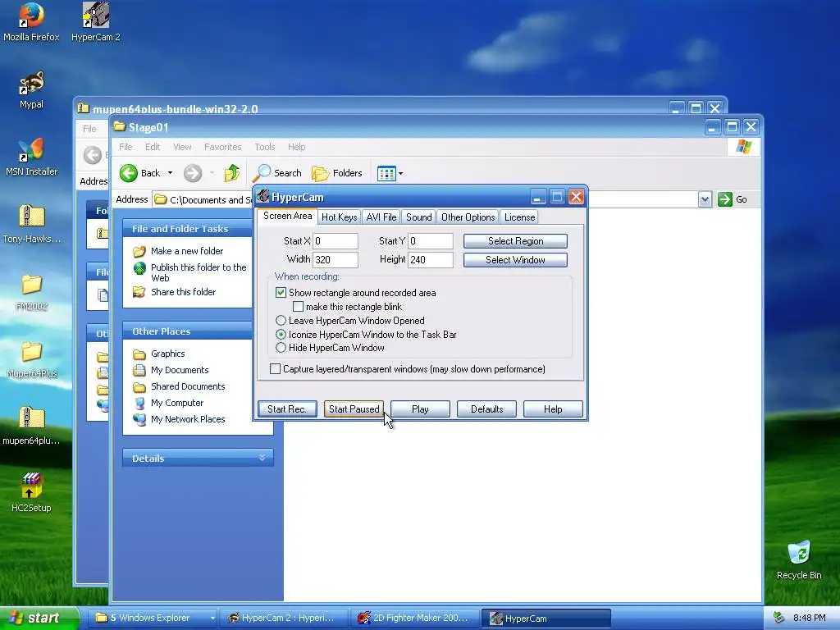Switch to 2D Fighter Maker taskbar button

(414, 619)
